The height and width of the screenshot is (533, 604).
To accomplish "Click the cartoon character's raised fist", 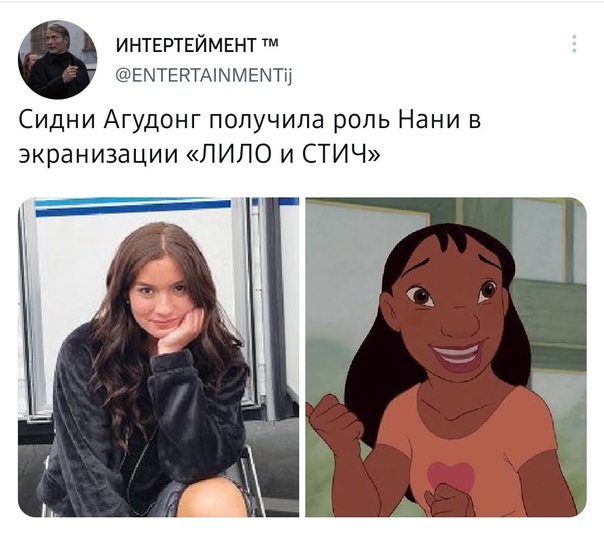I will [332, 419].
